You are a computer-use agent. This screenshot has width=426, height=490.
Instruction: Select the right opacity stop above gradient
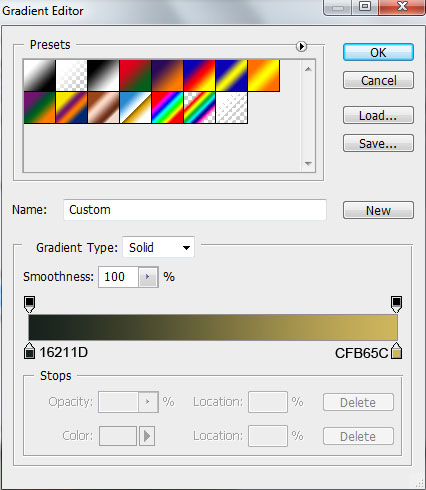tap(396, 304)
